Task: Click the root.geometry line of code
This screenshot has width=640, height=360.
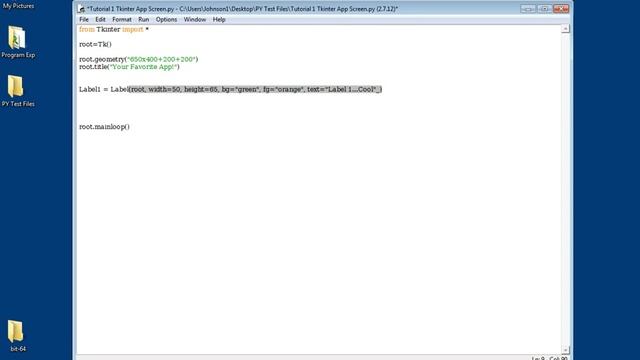Action: coord(138,59)
